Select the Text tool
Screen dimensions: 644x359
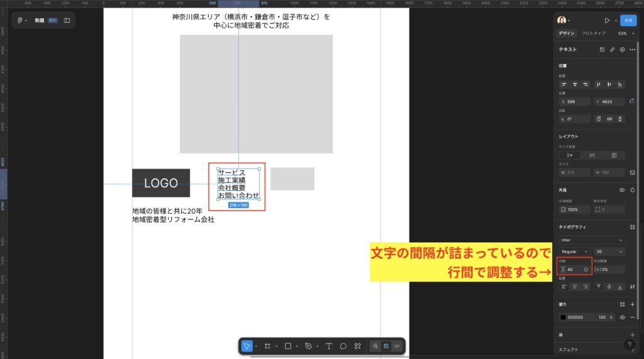(328, 346)
